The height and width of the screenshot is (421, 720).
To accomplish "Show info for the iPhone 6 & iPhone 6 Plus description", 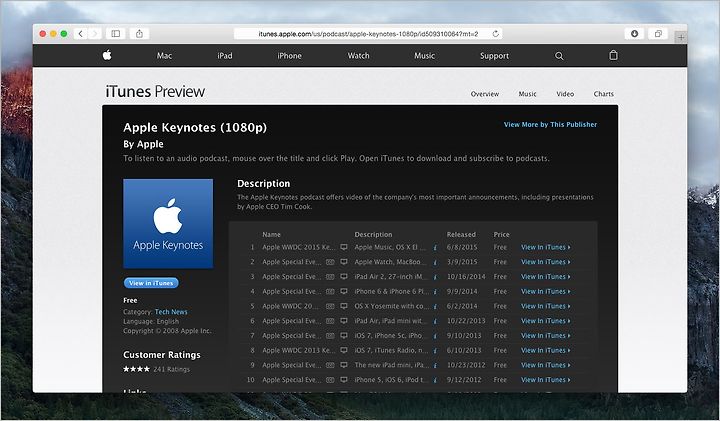I will (435, 292).
